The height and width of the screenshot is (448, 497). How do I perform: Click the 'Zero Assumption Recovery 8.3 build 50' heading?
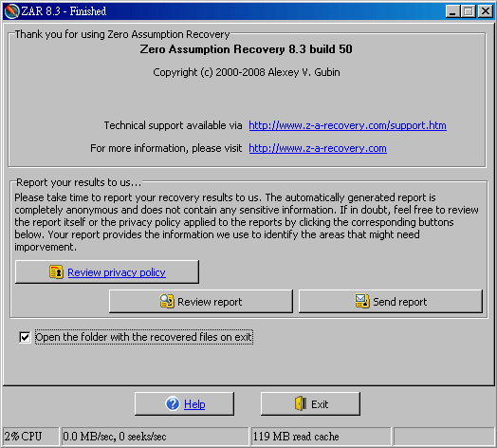tap(247, 49)
